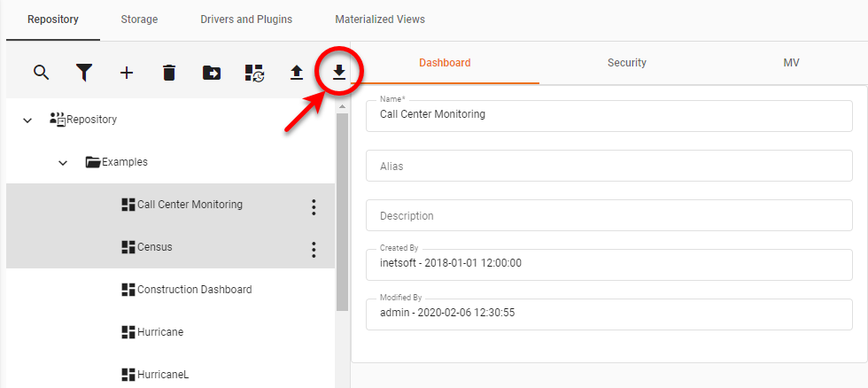Click the move-to-folder icon
868x388 pixels.
pos(212,73)
